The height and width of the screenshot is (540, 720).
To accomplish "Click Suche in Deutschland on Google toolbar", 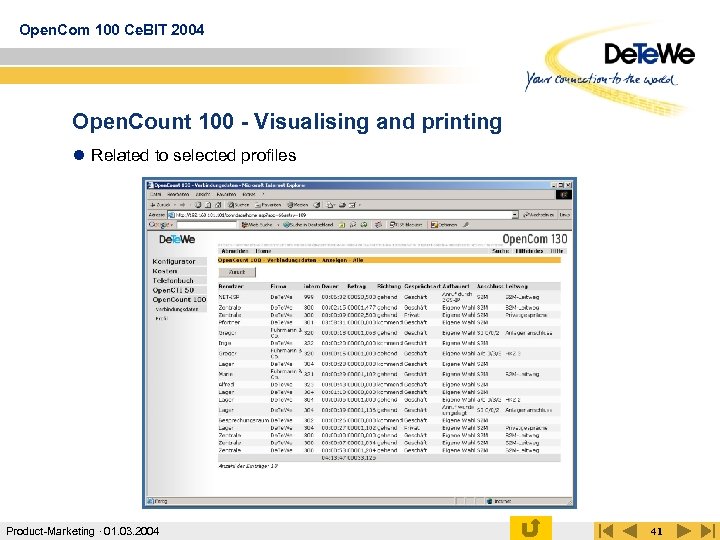I will click(308, 225).
